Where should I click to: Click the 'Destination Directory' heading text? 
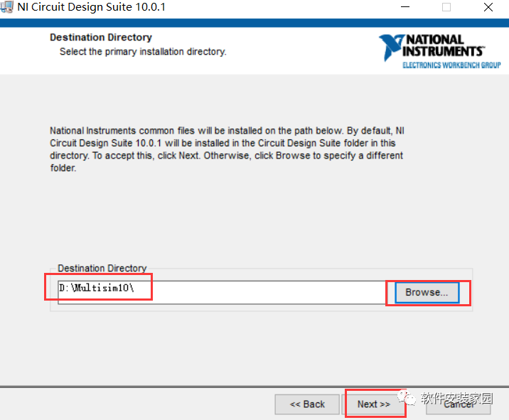[x=101, y=38]
